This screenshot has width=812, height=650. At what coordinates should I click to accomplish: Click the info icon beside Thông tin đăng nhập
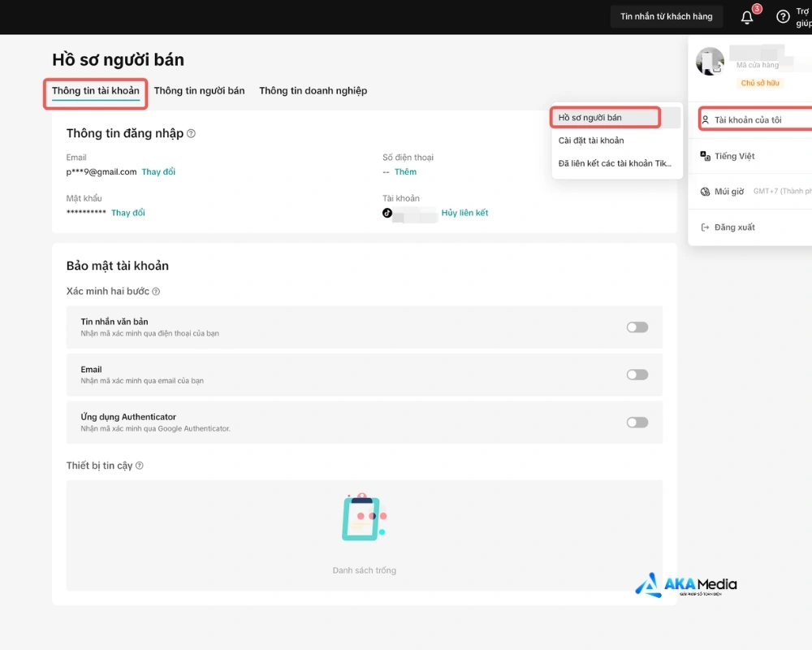pos(191,133)
